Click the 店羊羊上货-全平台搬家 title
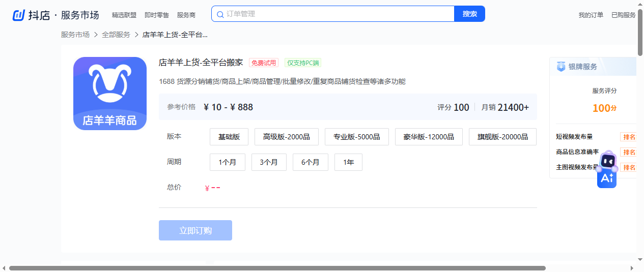 201,63
